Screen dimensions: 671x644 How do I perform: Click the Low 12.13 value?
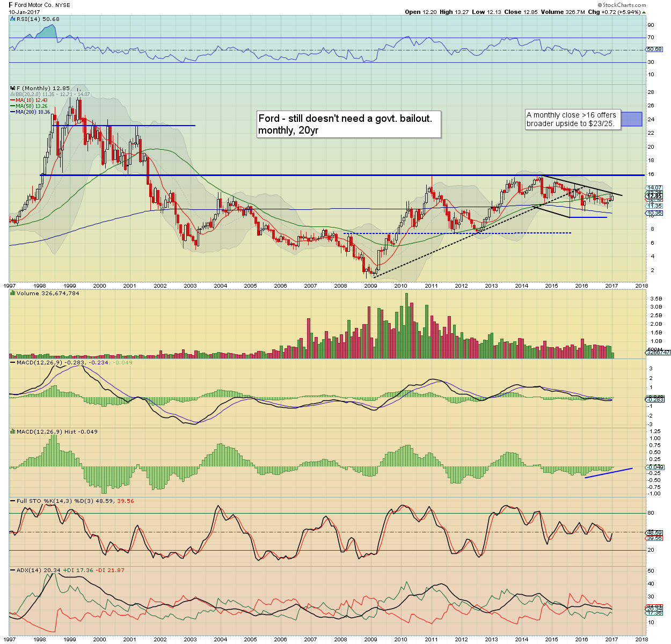coord(486,12)
